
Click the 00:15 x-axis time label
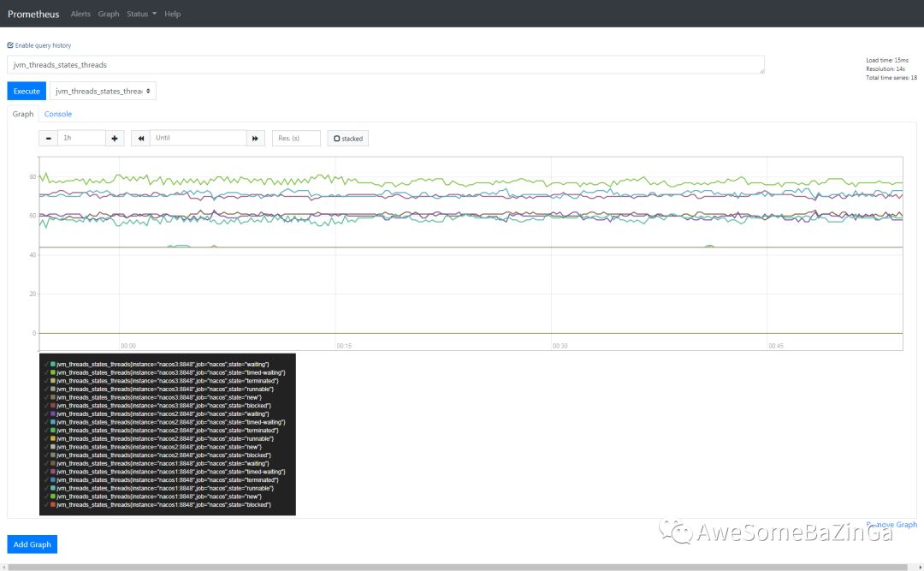(x=344, y=346)
